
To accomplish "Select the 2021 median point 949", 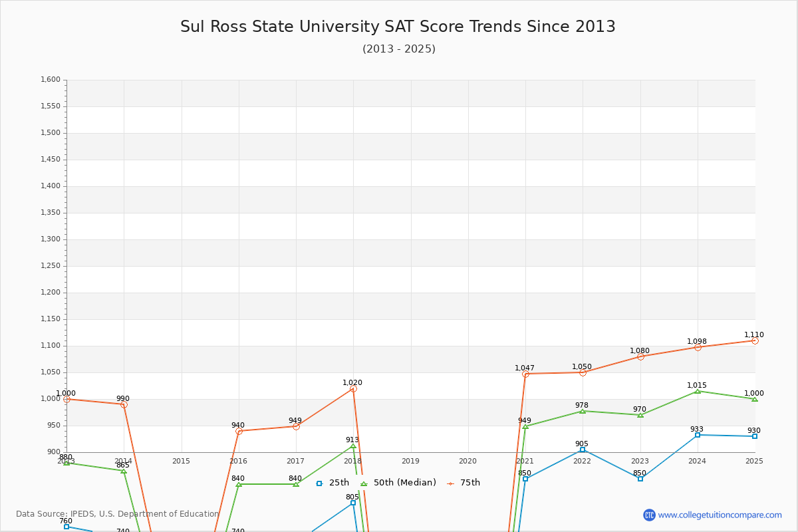I will point(525,426).
